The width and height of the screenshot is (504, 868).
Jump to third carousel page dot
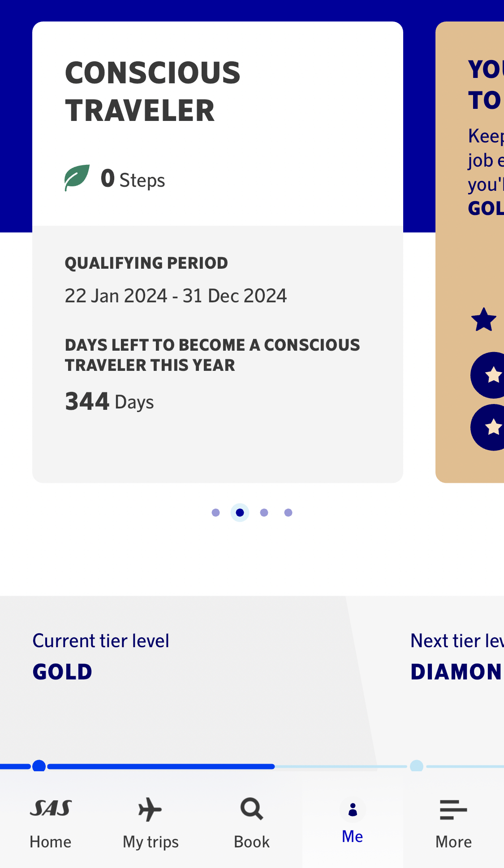coord(264,512)
